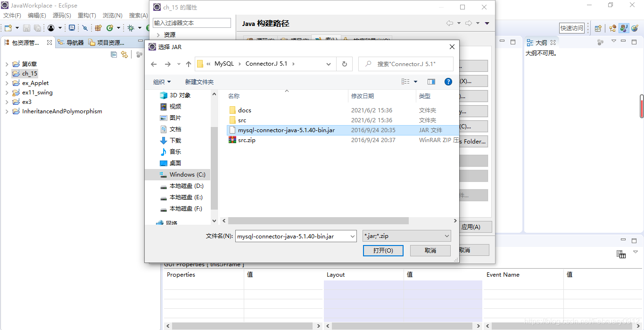
Task: Click the filter text field in properties
Action: 192,23
